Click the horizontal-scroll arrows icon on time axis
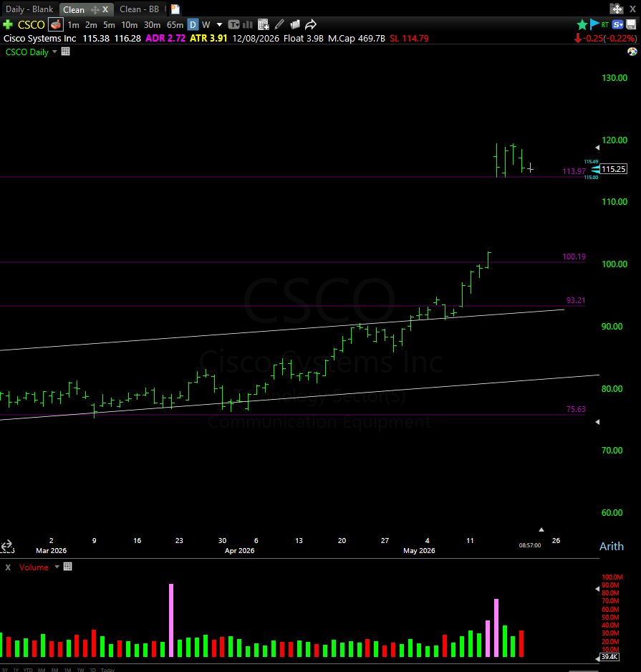This screenshot has height=672, width=641. click(x=7, y=545)
